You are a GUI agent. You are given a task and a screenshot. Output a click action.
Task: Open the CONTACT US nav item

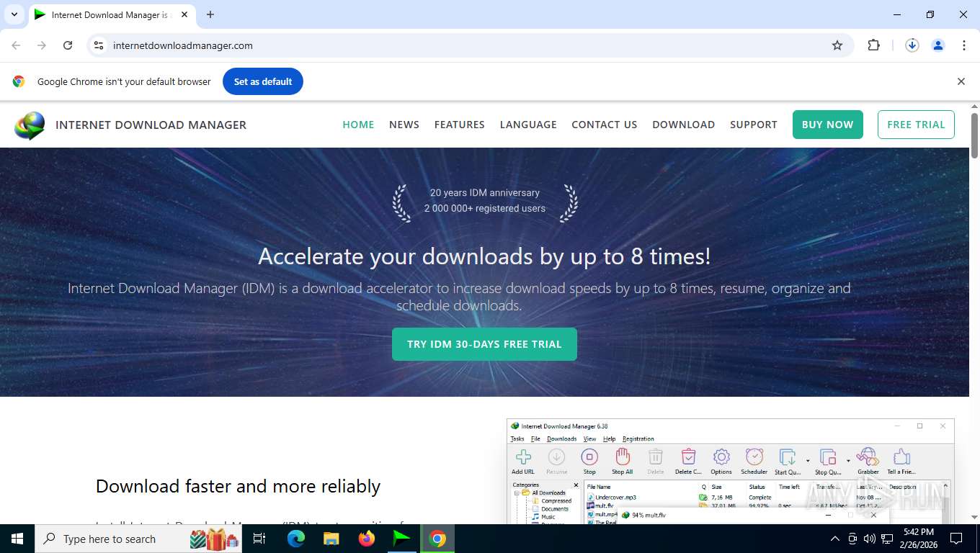(x=605, y=125)
